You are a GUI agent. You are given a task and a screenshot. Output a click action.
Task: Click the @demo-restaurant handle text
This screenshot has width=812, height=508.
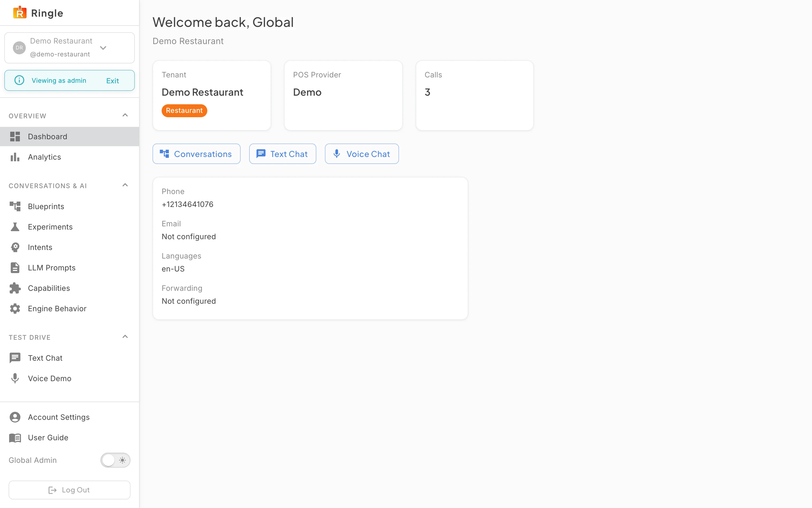(60, 54)
